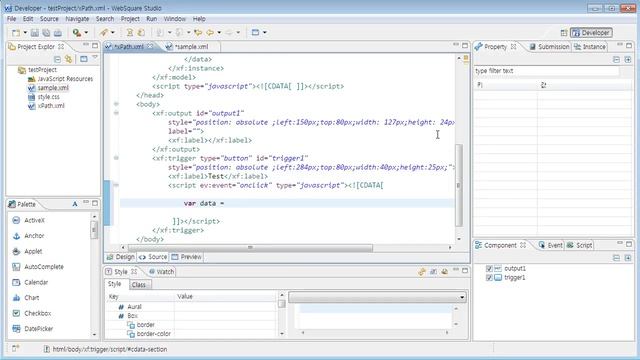Click the Print toolbar icon

click(x=58, y=33)
